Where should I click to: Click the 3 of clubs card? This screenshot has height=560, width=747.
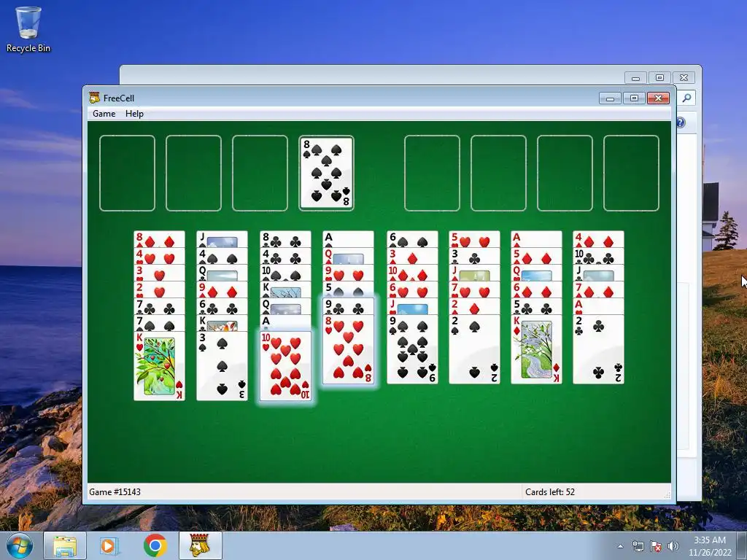pos(474,256)
